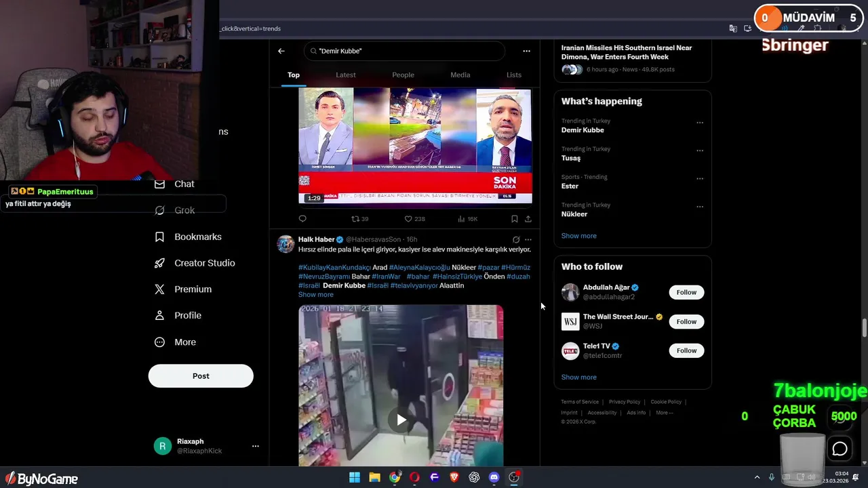Image resolution: width=868 pixels, height=488 pixels.
Task: Switch to People tab
Action: tap(403, 75)
